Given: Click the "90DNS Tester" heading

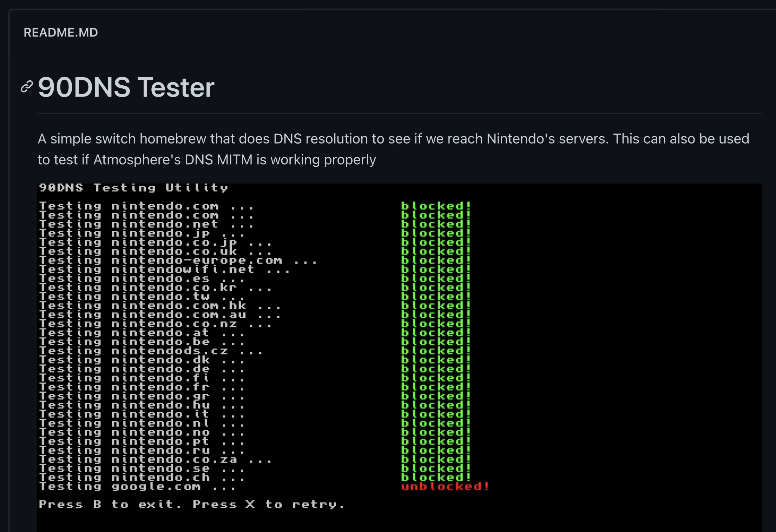Looking at the screenshot, I should (x=126, y=87).
